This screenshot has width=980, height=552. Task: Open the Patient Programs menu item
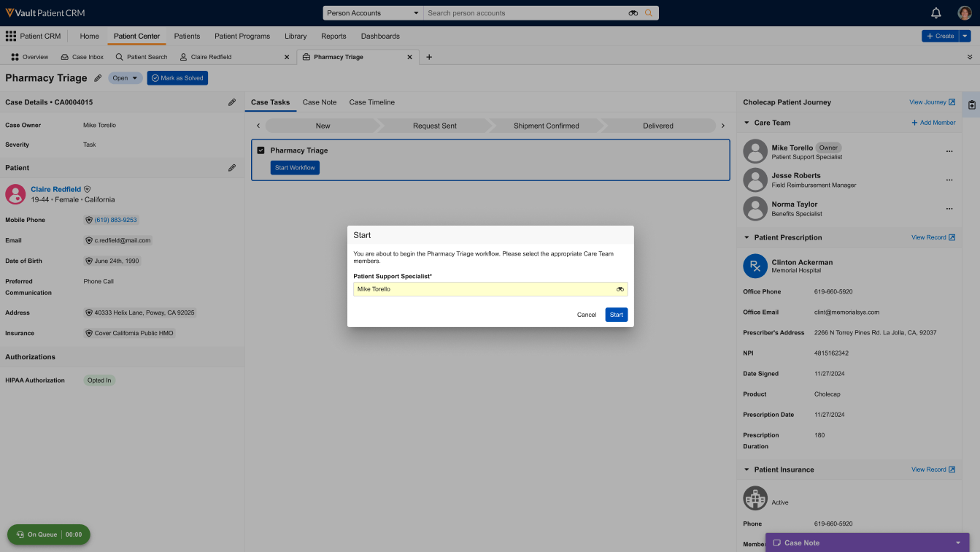[242, 36]
